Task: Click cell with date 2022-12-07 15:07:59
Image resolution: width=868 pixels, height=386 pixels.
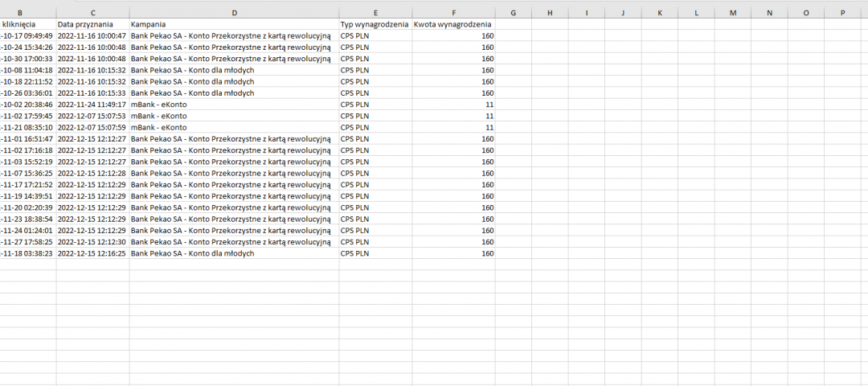Action: [x=92, y=127]
